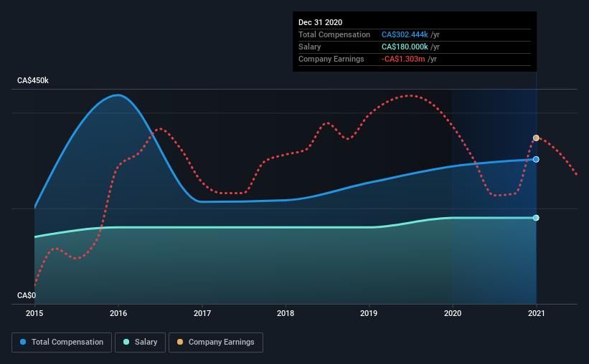Click the 2015 x-axis label
This screenshot has height=364, width=589.
[34, 313]
